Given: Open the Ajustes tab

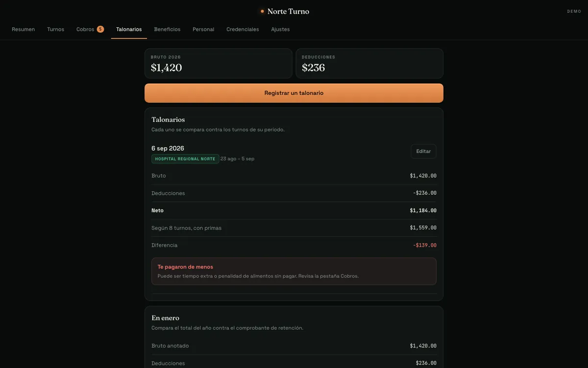Looking at the screenshot, I should (280, 29).
